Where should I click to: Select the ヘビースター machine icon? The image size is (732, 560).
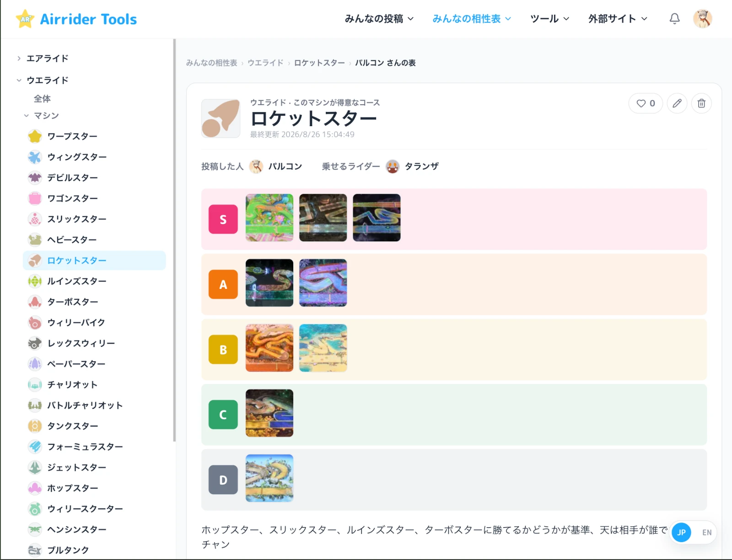(x=35, y=240)
